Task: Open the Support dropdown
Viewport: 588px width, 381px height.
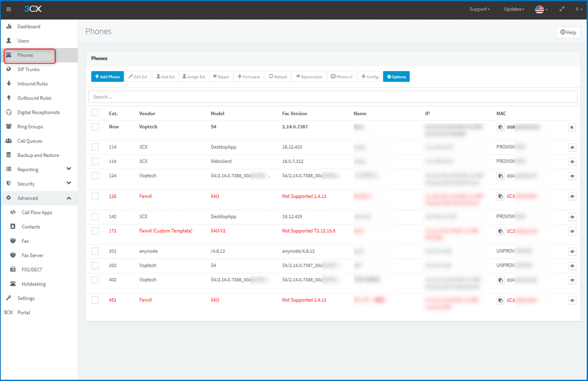Action: pyautogui.click(x=479, y=9)
